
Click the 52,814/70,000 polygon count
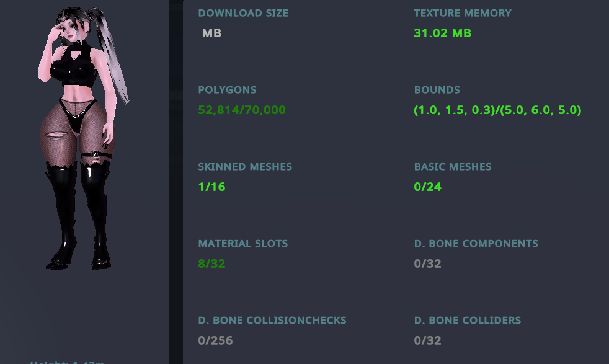point(242,110)
